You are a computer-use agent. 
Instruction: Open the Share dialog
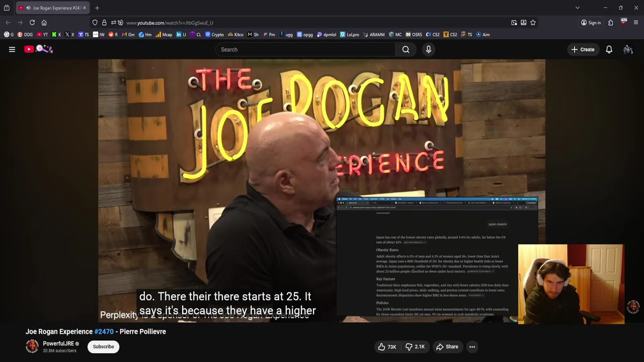pyautogui.click(x=447, y=347)
